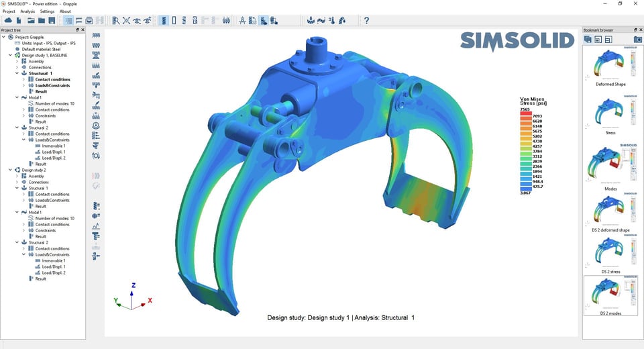The width and height of the screenshot is (644, 349).
Task: Expand Assembly under Design study 1, BASELINE
Action: pyautogui.click(x=17, y=62)
